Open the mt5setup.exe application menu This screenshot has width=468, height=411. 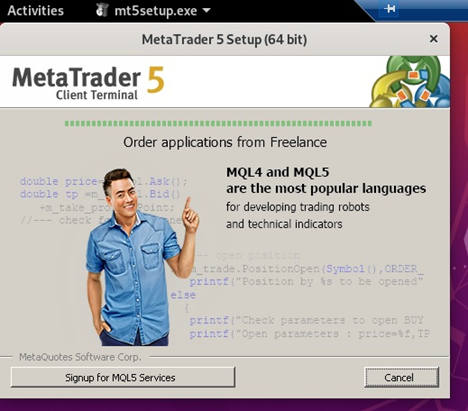pyautogui.click(x=153, y=11)
